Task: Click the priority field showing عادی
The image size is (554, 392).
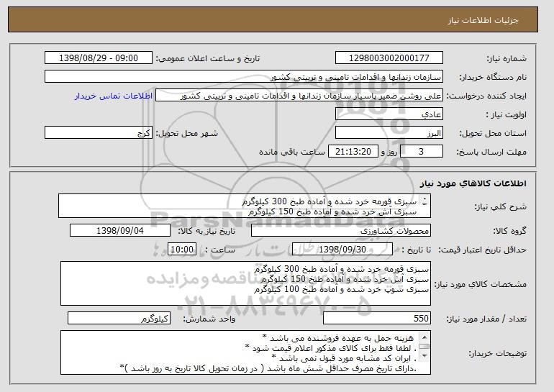Action: (389, 114)
